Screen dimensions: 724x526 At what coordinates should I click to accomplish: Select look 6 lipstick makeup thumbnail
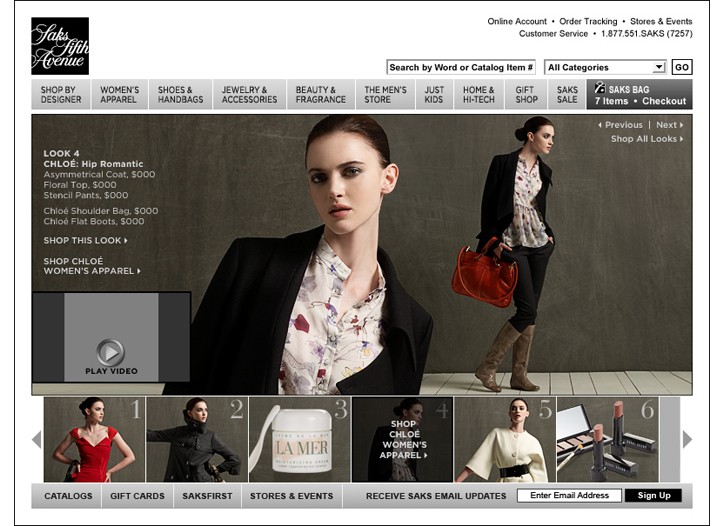(x=608, y=440)
